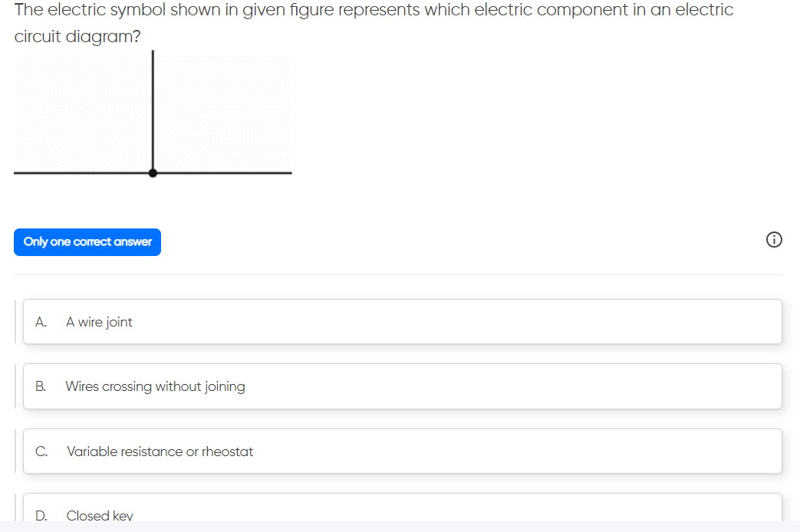Click the marker bar left of option A
800x532 pixels.
click(x=15, y=322)
